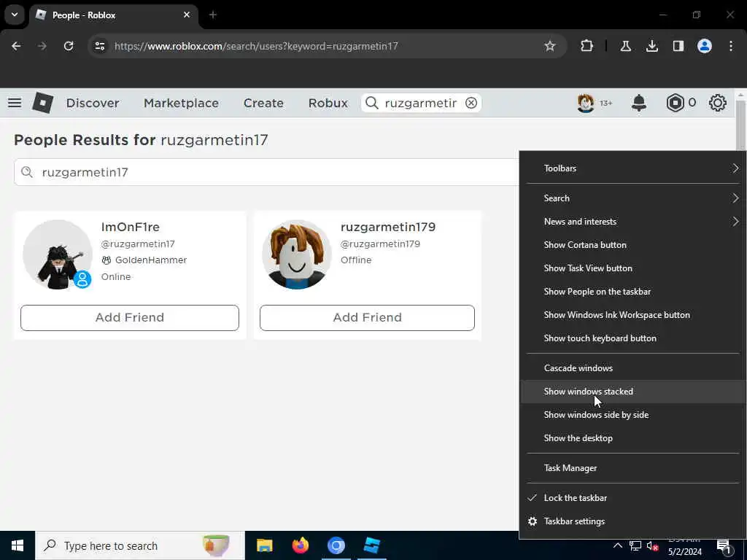Go to the Create page
This screenshot has width=747, height=560.
263,103
